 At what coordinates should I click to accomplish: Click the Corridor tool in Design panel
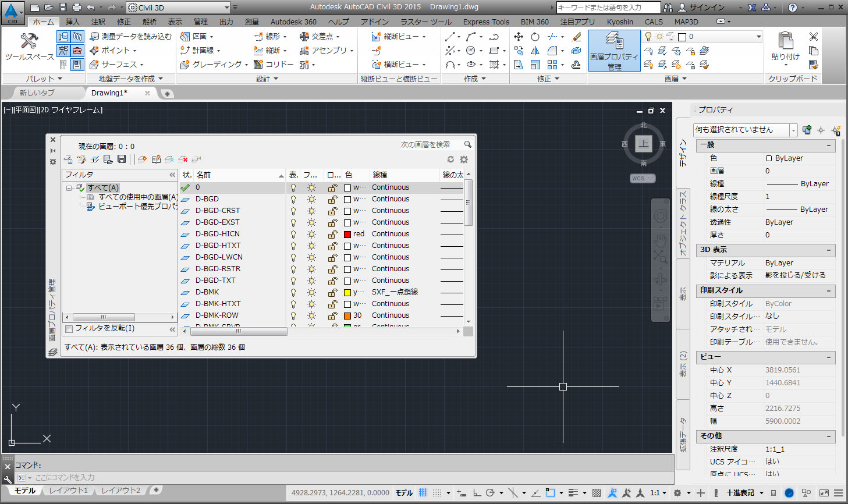274,65
